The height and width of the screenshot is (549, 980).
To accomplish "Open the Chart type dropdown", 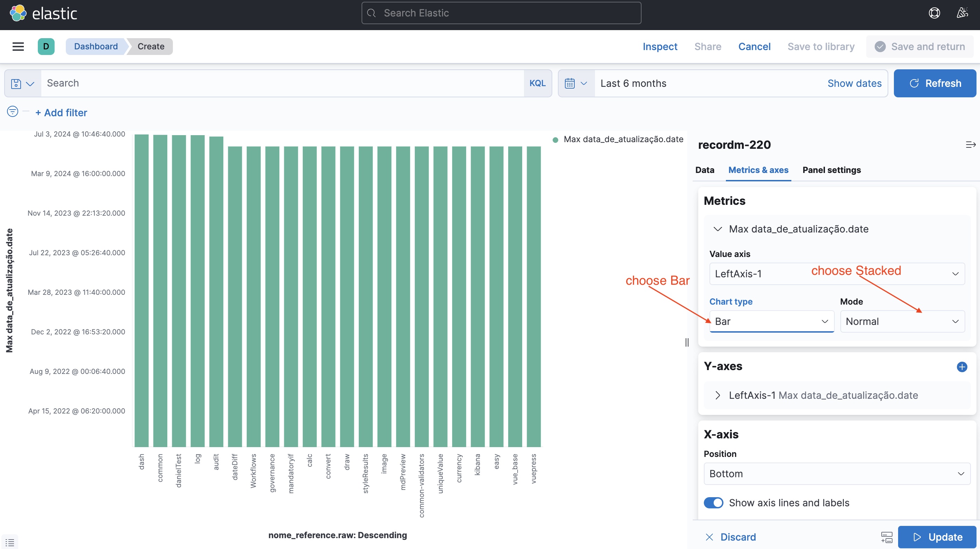I will coord(771,321).
